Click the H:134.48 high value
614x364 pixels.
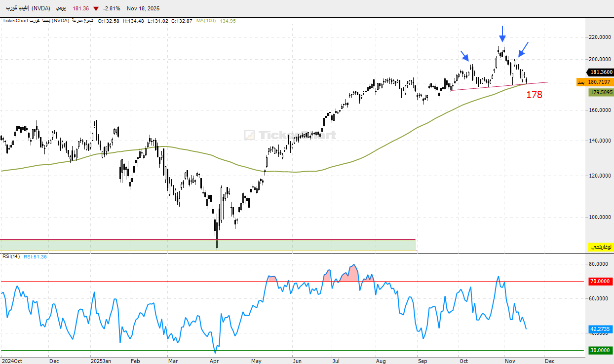tap(133, 21)
